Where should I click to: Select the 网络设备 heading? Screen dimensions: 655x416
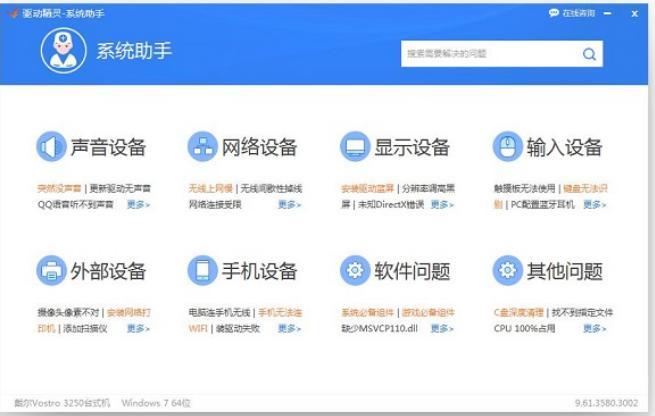coord(259,147)
